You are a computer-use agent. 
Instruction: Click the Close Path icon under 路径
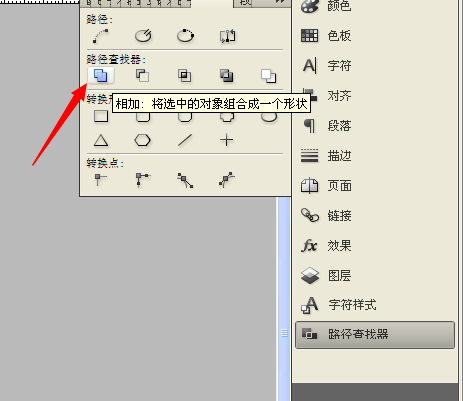(185, 36)
